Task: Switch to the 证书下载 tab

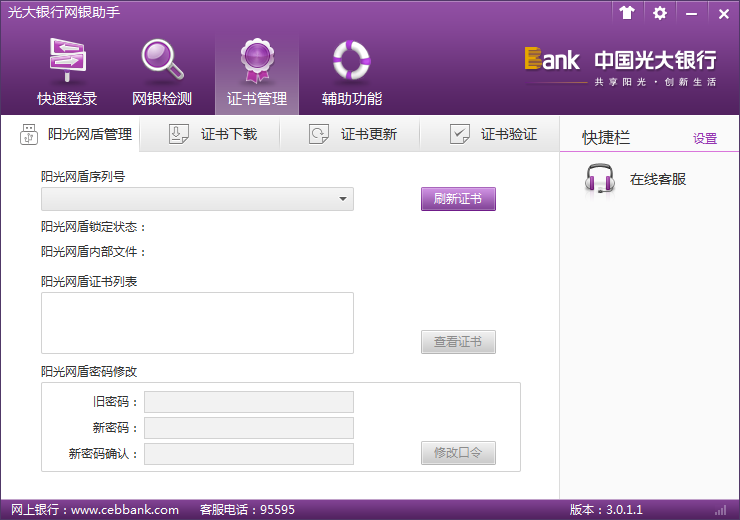Action: [212, 134]
